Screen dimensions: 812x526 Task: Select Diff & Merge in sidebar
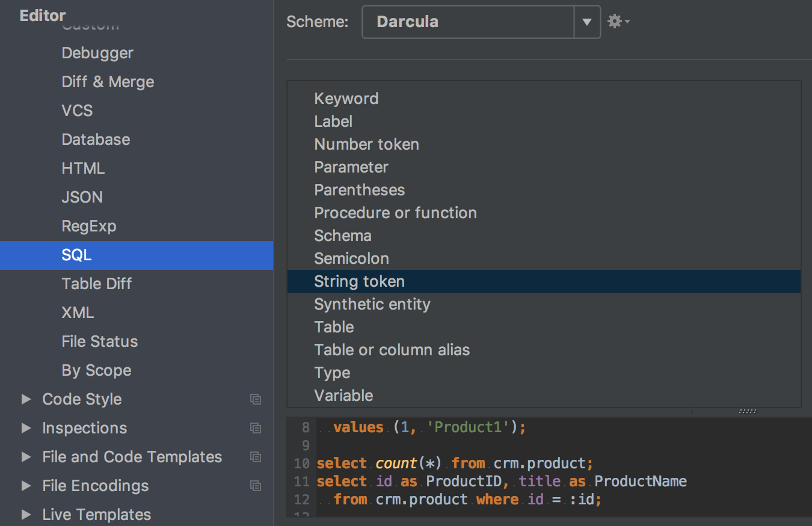coord(108,82)
